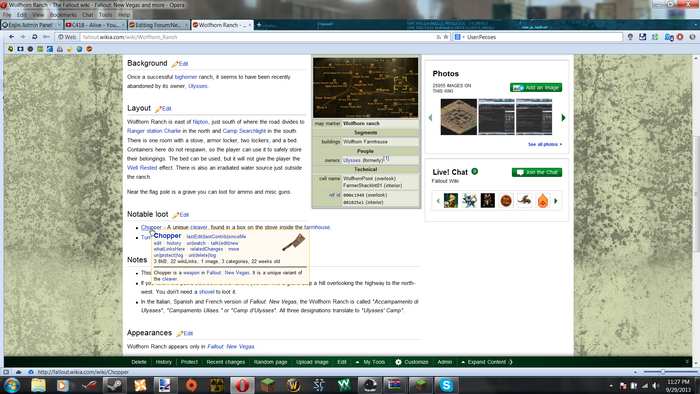The image size is (700, 394).
Task: Click Upload image in bottom toolbar
Action: (x=312, y=362)
